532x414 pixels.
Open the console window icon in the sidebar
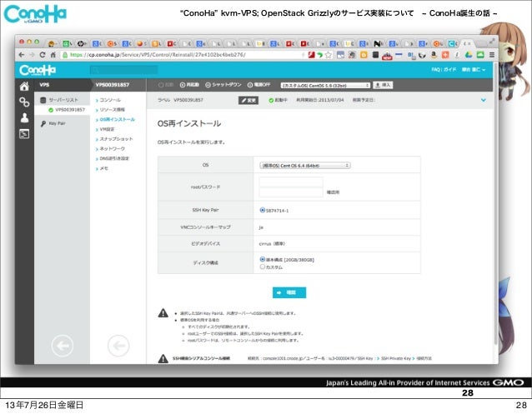pos(24,134)
